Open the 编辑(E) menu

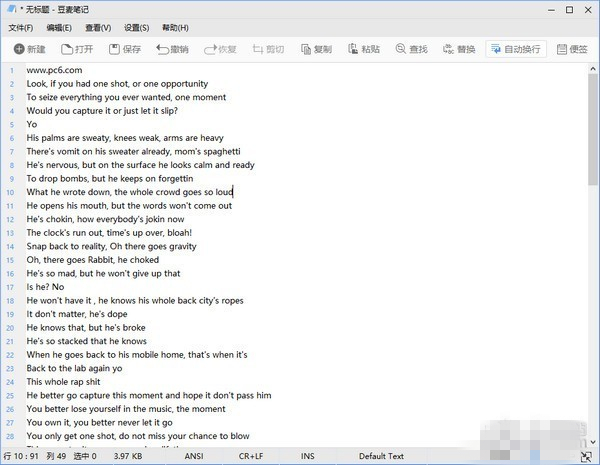pos(59,28)
